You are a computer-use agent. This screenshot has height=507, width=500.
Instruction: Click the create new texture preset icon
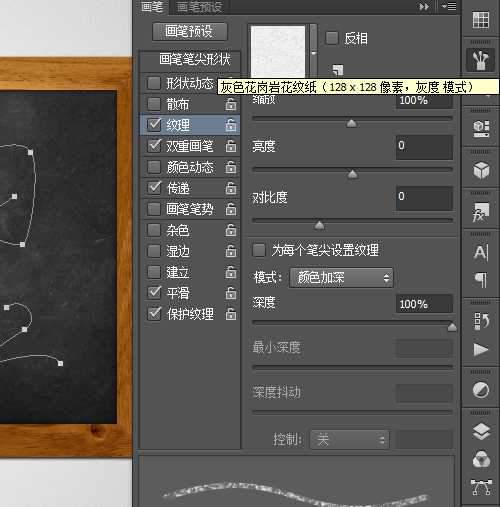click(338, 70)
